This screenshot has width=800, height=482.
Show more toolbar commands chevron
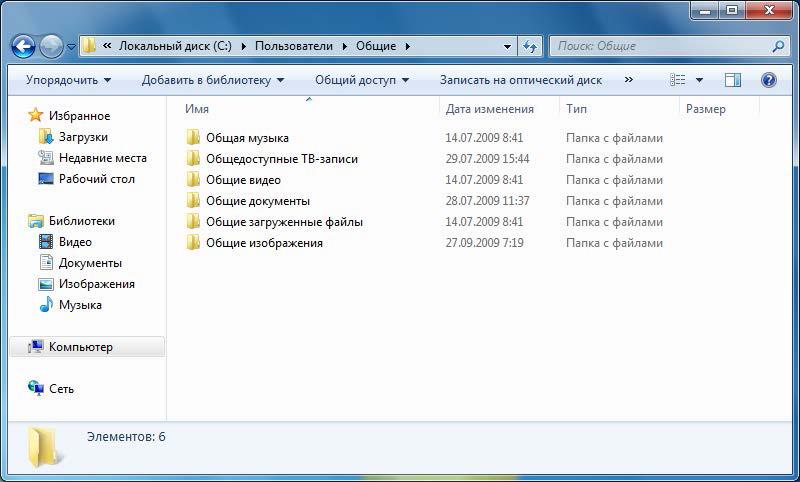(629, 80)
